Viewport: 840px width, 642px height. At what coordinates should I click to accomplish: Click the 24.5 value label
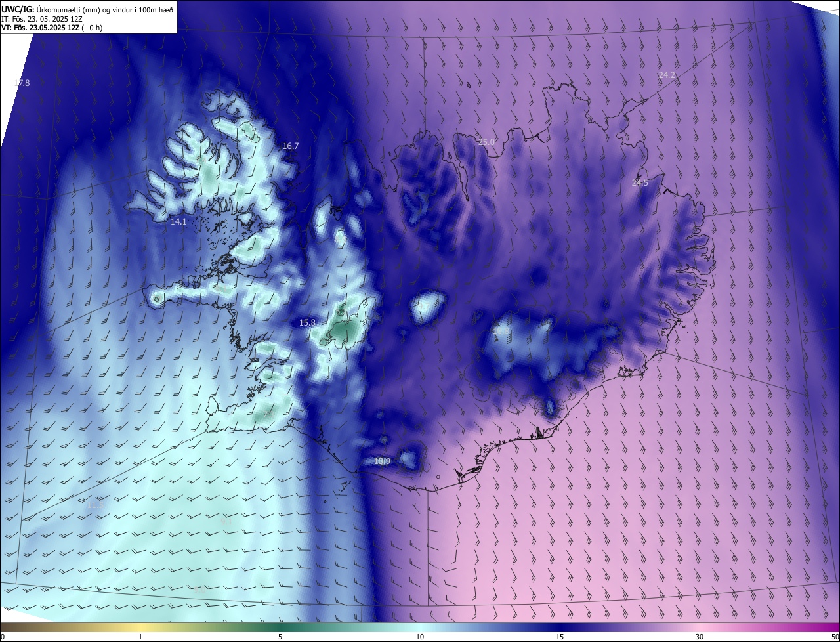(x=640, y=183)
